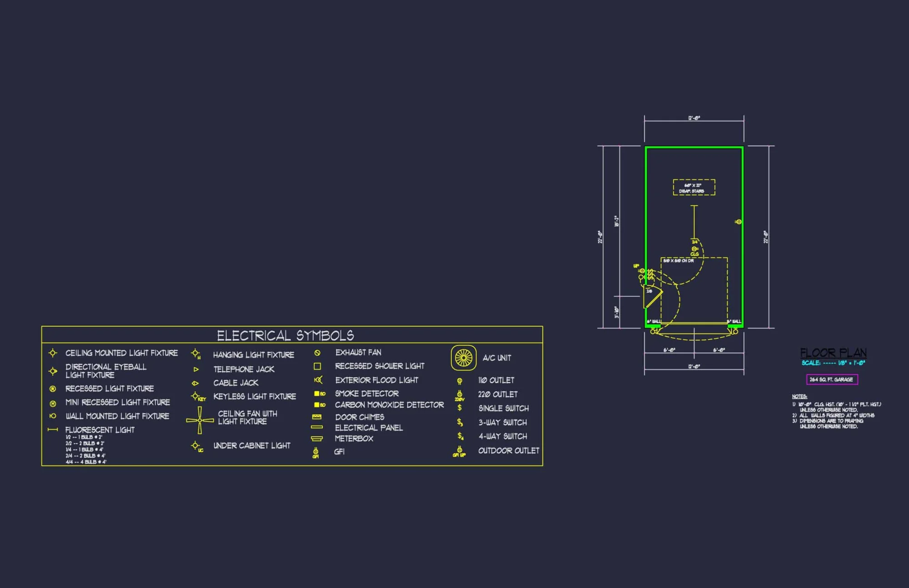Select the meterbox symbol
Image resolution: width=909 pixels, height=588 pixels.
pos(317,439)
